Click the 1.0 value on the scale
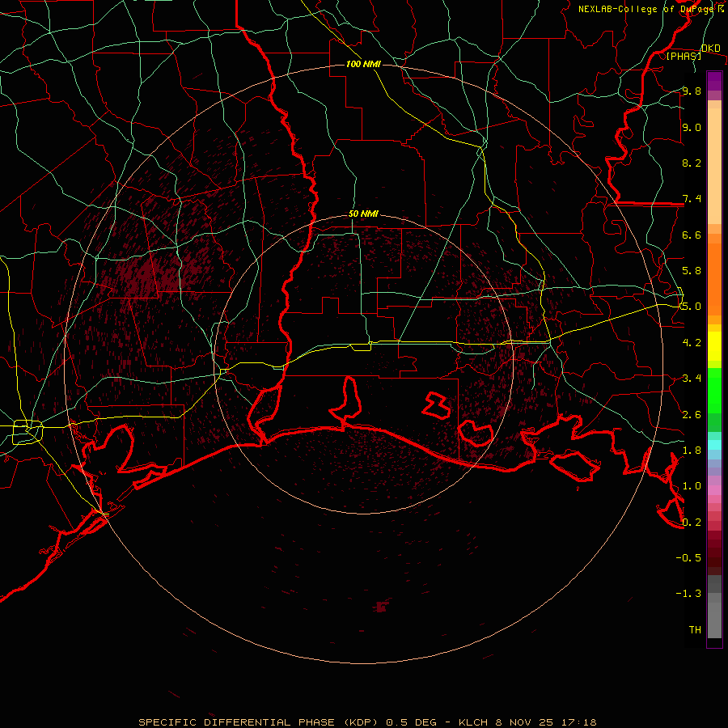728x728 pixels. pos(692,486)
